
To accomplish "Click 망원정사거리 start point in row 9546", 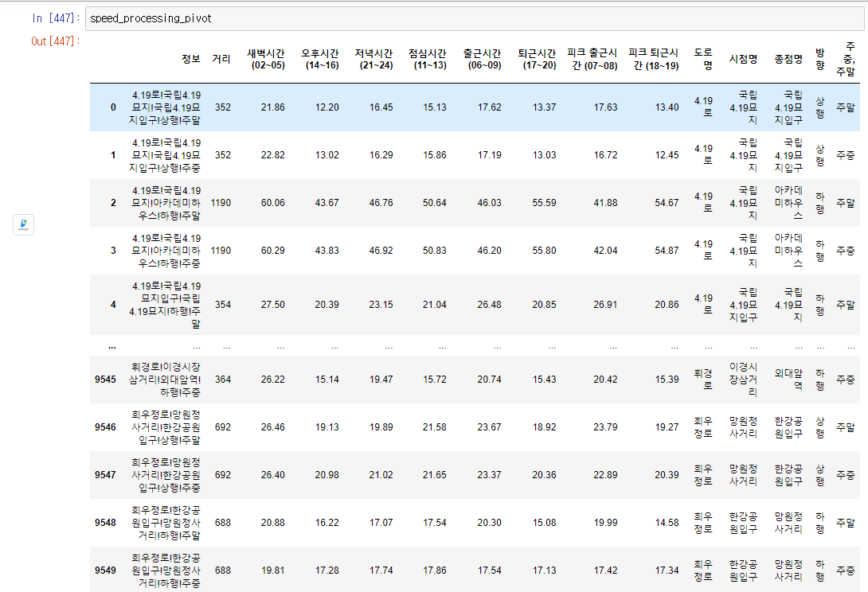I will point(744,426).
